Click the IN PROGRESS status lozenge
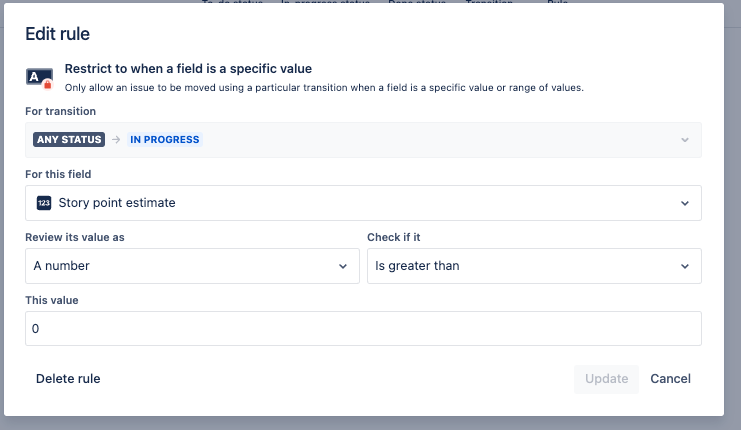 click(x=164, y=139)
